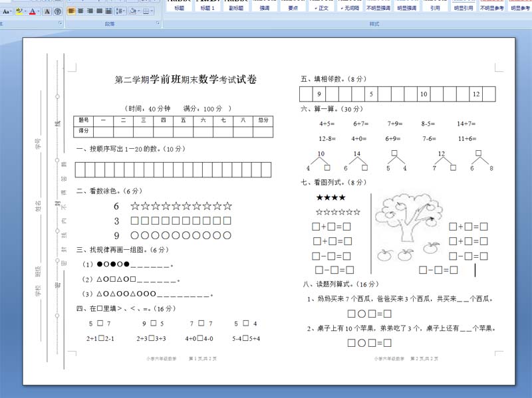Image resolution: width=532 pixels, height=398 pixels.
Task: Click the 题号 table cell
Action: (84, 120)
